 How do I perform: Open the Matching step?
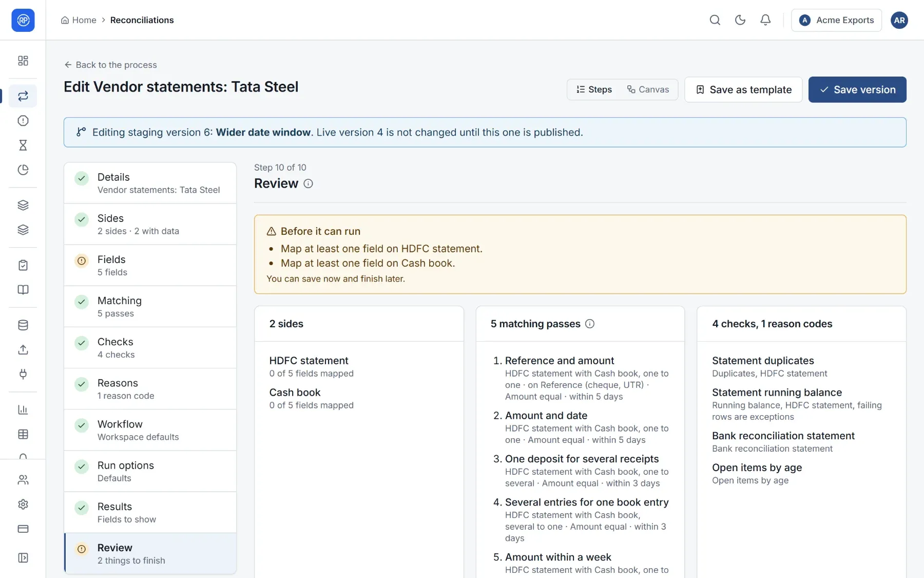pos(150,307)
